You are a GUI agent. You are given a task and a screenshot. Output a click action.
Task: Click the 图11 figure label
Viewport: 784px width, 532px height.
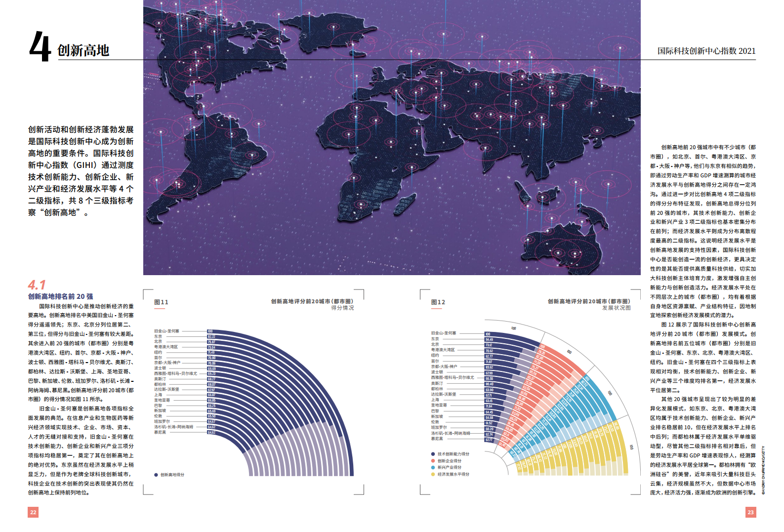(161, 302)
